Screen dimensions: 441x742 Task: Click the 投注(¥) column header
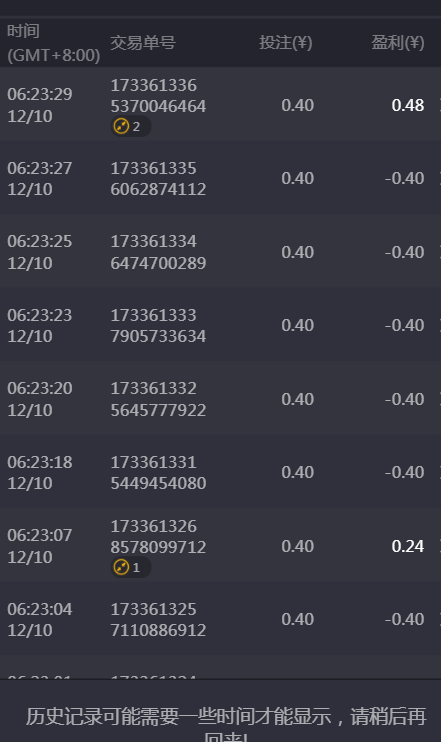286,43
